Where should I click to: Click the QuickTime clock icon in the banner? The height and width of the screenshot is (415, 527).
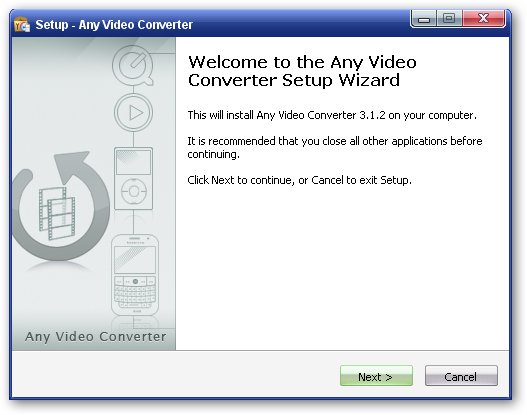(x=133, y=66)
